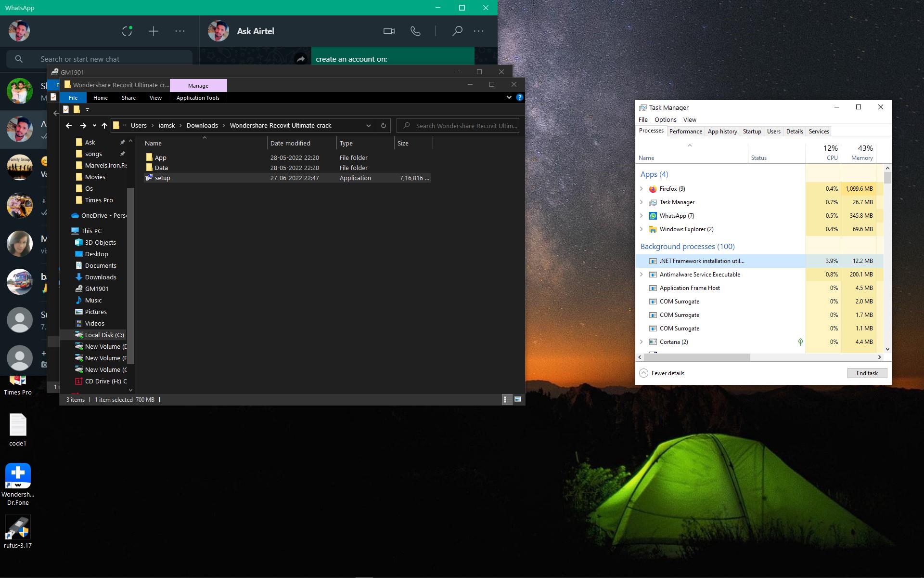The image size is (924, 578).
Task: Switch to details view in Explorer
Action: pyautogui.click(x=506, y=399)
